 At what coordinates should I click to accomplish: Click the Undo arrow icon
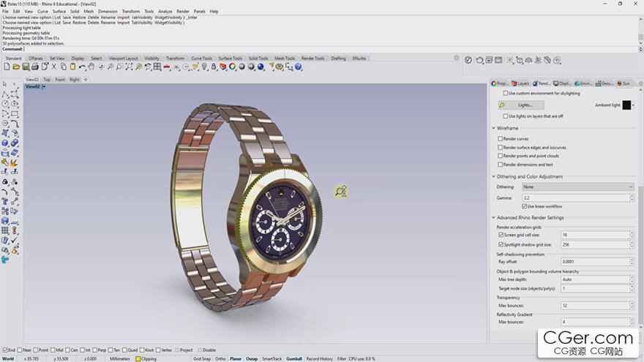point(82,67)
